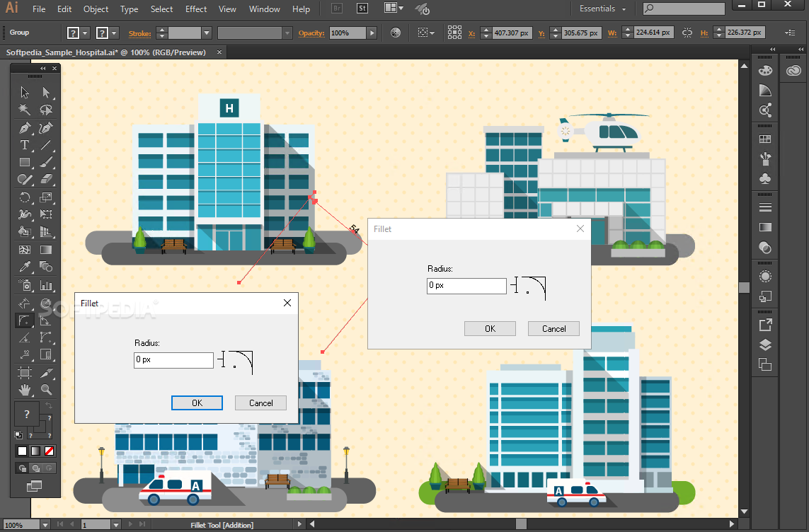Image resolution: width=809 pixels, height=532 pixels.
Task: Set fill to Color (white swatch)
Action: (x=22, y=451)
